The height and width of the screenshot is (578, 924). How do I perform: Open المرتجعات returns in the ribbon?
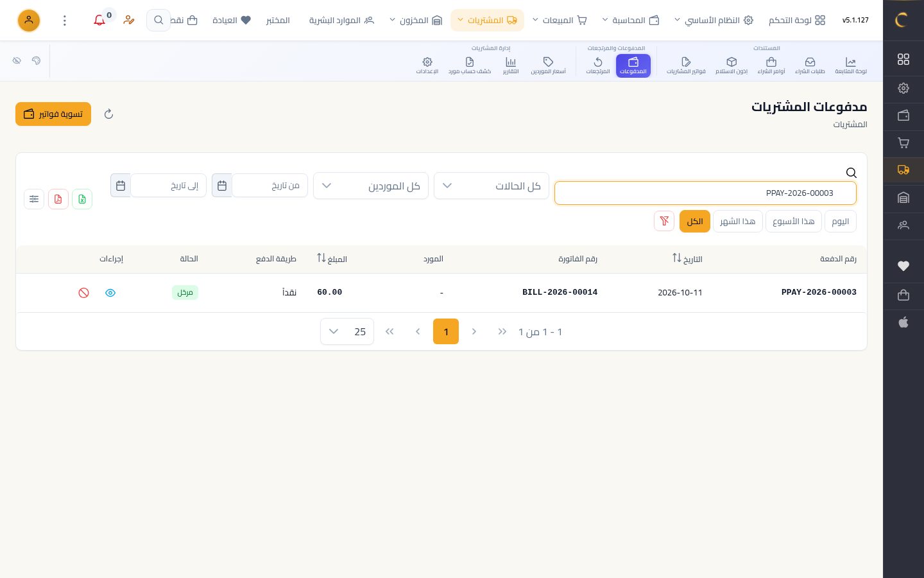[x=598, y=66]
